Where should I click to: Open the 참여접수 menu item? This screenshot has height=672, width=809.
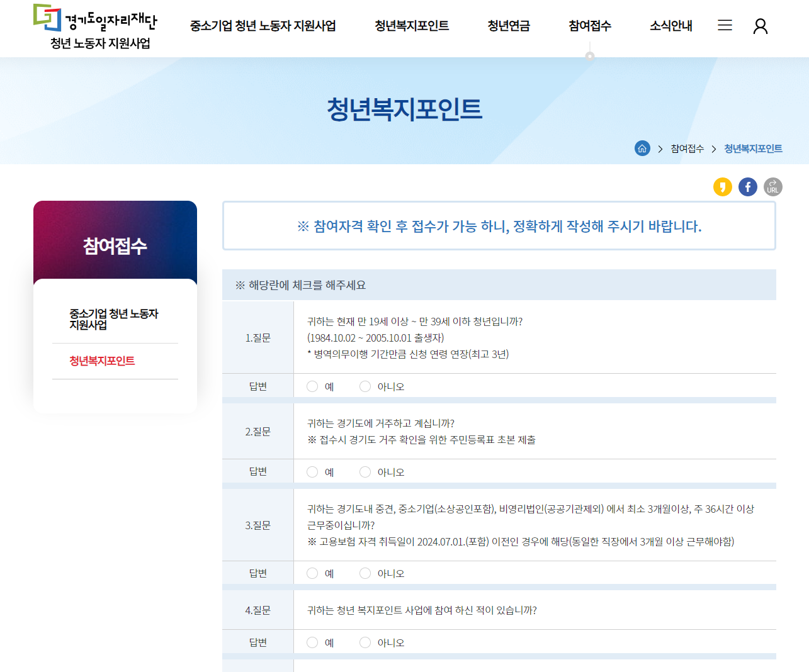click(588, 26)
